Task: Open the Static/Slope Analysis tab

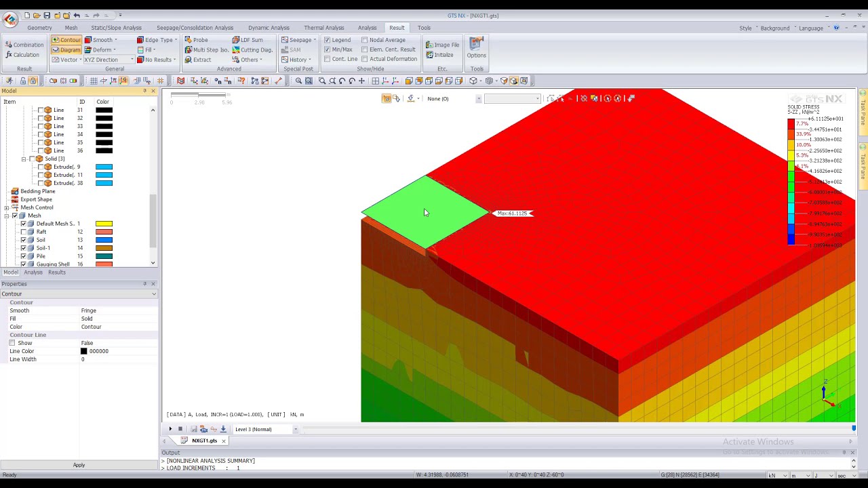Action: pos(116,28)
